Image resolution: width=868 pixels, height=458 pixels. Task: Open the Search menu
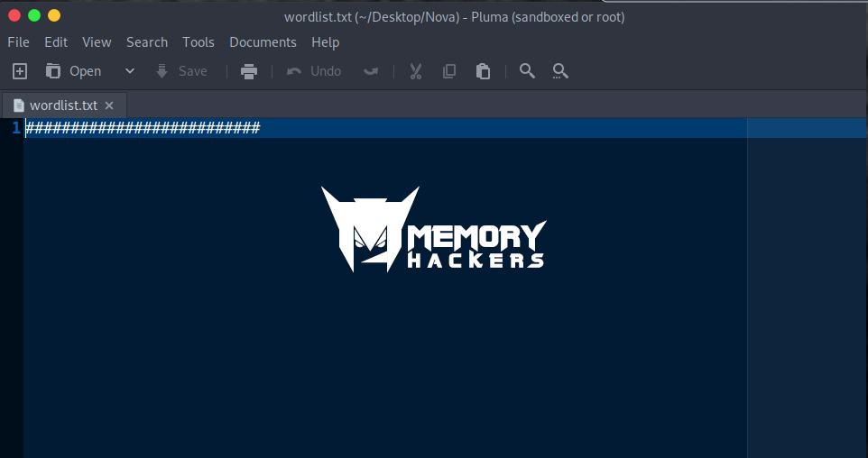[x=147, y=42]
